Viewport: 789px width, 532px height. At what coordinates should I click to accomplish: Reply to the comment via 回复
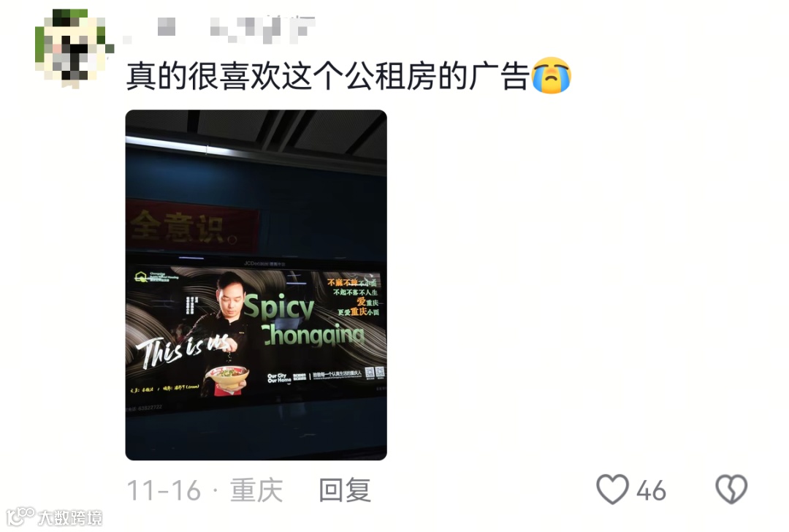click(x=345, y=490)
